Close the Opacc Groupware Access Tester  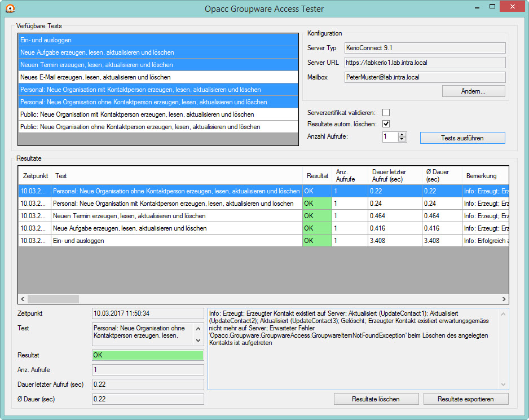(x=512, y=6)
